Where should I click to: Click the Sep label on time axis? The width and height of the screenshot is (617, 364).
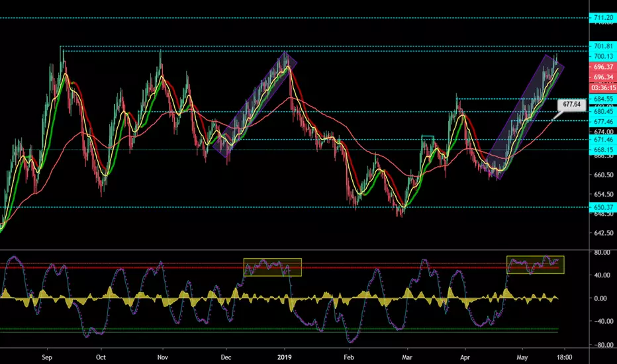47,357
